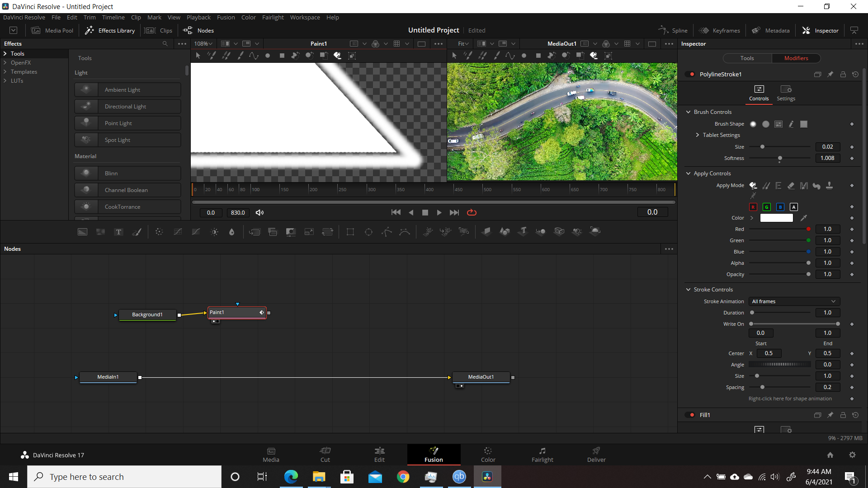Pick a color with the eyedropper
868x488 pixels.
pyautogui.click(x=804, y=218)
